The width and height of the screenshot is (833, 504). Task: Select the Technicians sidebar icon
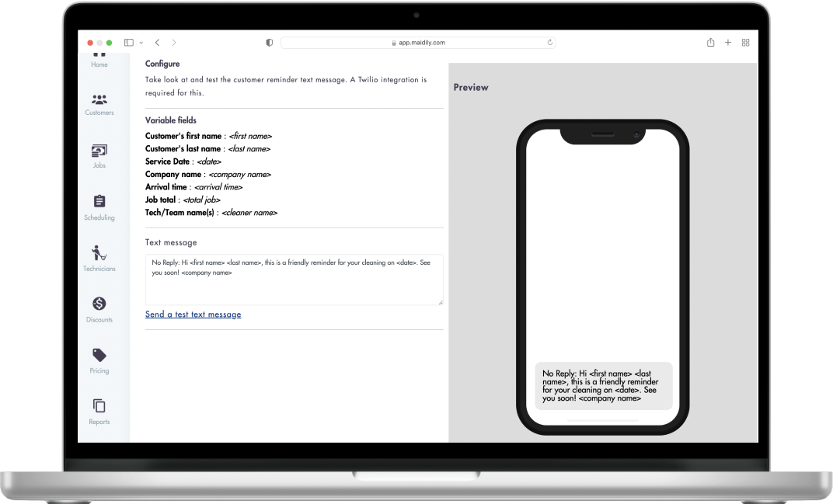[99, 253]
